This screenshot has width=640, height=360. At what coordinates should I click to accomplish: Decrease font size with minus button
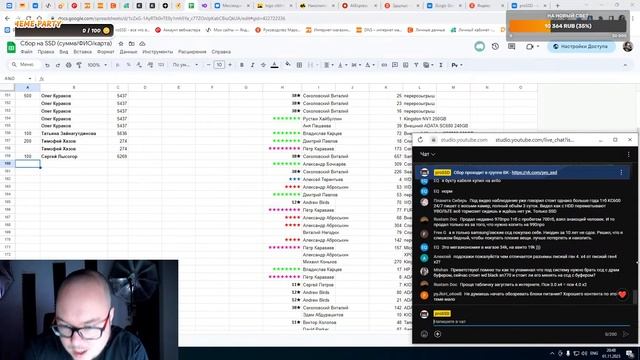pos(209,65)
